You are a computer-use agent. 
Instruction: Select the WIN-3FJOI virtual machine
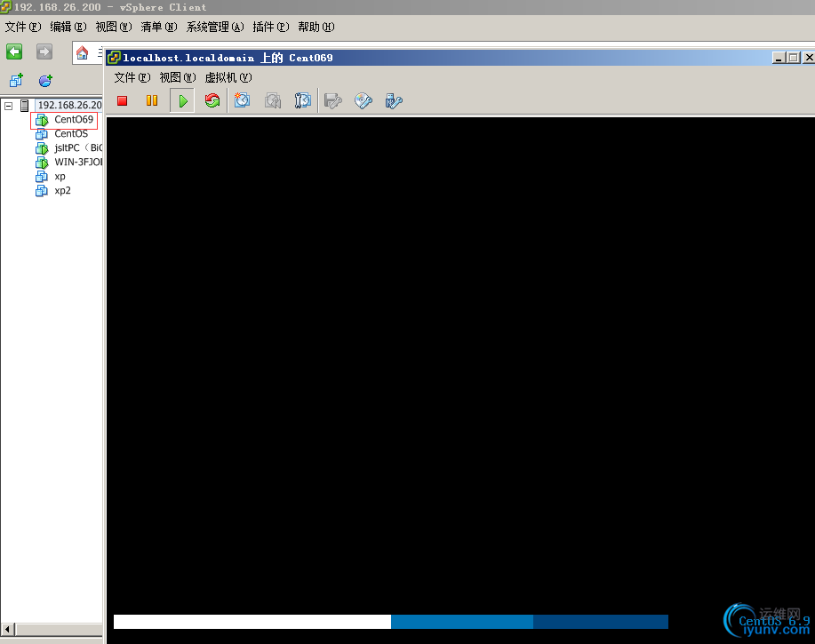pyautogui.click(x=78, y=162)
